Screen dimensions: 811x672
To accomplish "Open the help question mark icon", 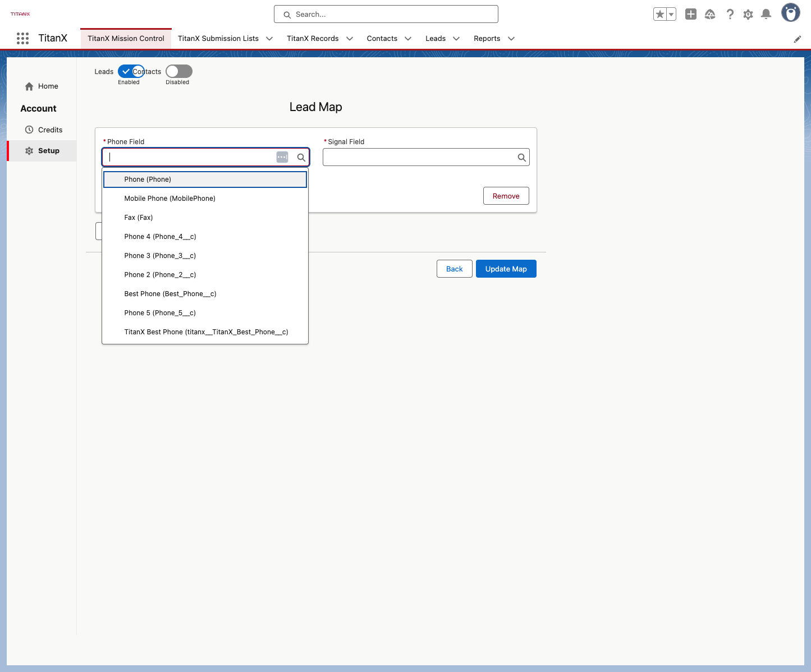I will [730, 15].
